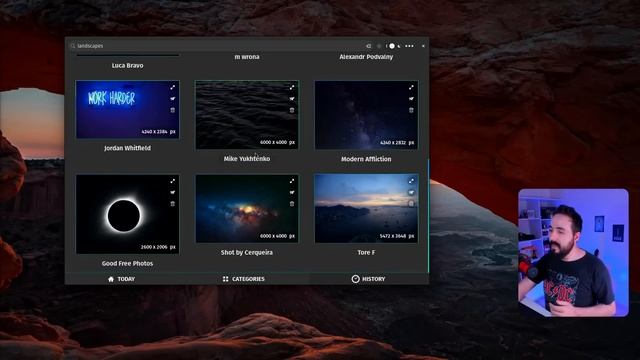The height and width of the screenshot is (360, 640).
Task: Click the small icon right of search field
Action: [369, 46]
